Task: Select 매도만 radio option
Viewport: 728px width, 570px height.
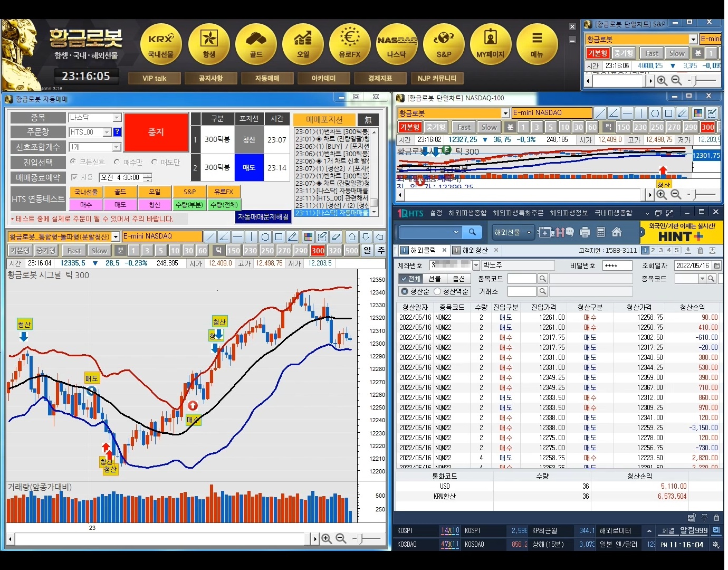Action: tap(154, 162)
